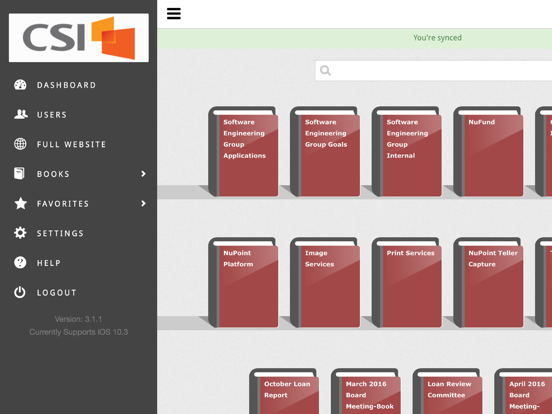This screenshot has width=552, height=414.
Task: Open the NuFund book
Action: [x=488, y=152]
